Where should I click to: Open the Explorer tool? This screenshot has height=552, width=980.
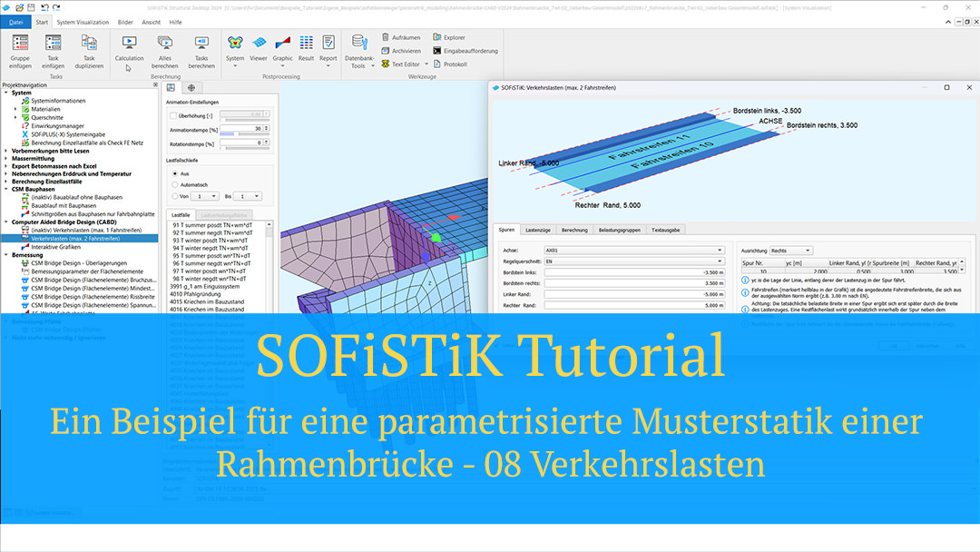click(454, 37)
